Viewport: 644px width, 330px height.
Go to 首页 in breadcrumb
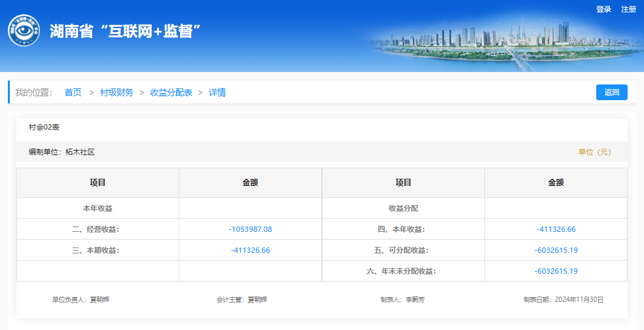tap(73, 92)
